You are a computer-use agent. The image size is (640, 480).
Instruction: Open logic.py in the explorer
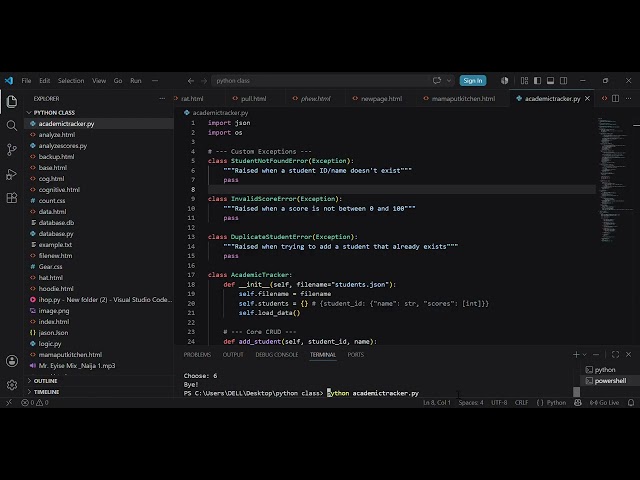coord(50,344)
